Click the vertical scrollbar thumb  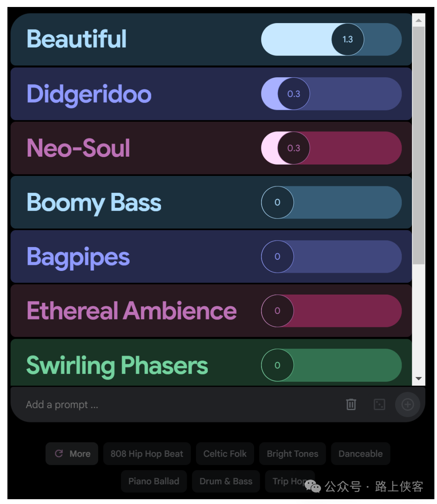click(x=419, y=144)
